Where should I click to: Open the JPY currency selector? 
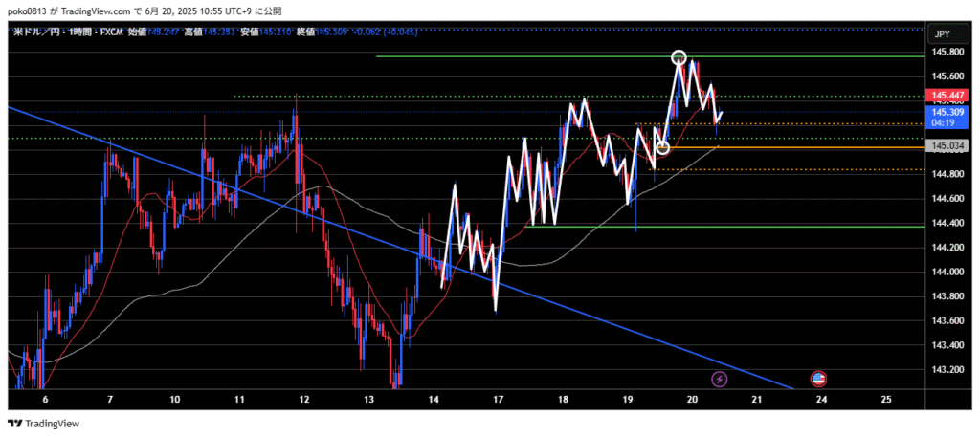tap(942, 33)
